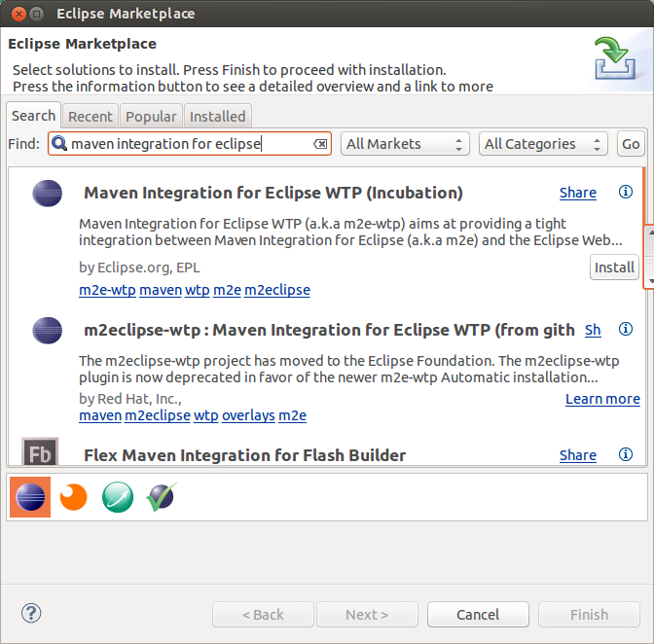Open the All Markets dropdown

405,144
